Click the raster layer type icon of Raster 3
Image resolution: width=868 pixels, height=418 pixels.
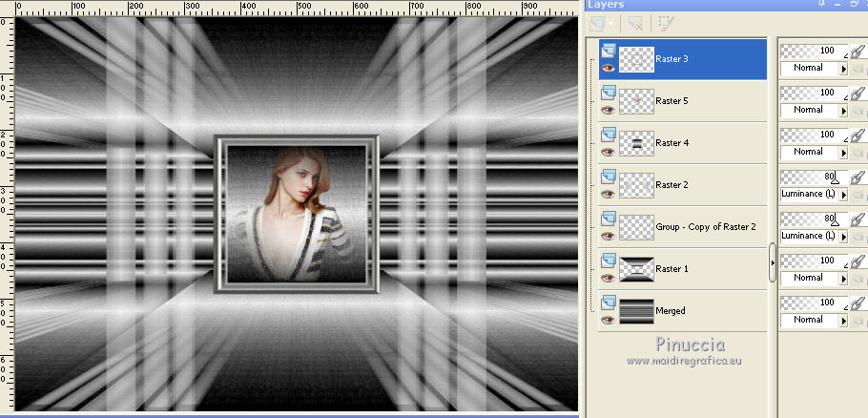pyautogui.click(x=609, y=51)
